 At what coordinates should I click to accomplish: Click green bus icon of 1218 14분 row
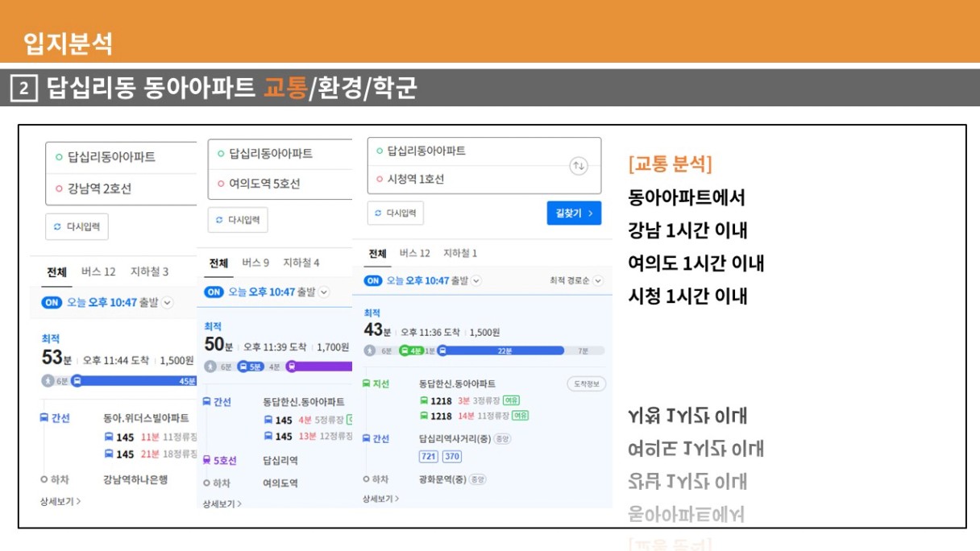coord(424,416)
